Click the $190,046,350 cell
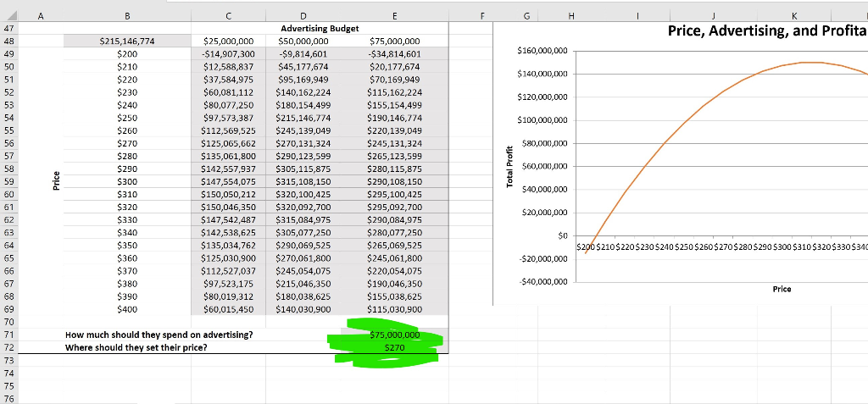868x404 pixels. (393, 284)
